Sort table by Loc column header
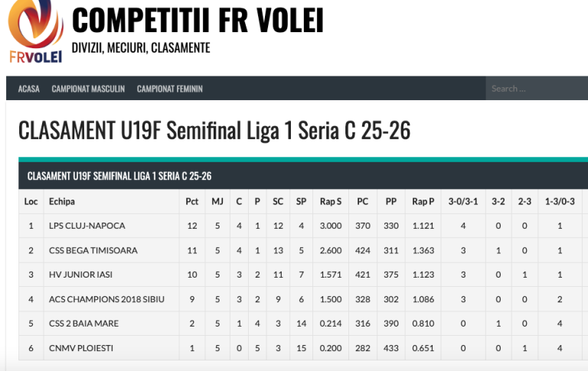 [31, 202]
